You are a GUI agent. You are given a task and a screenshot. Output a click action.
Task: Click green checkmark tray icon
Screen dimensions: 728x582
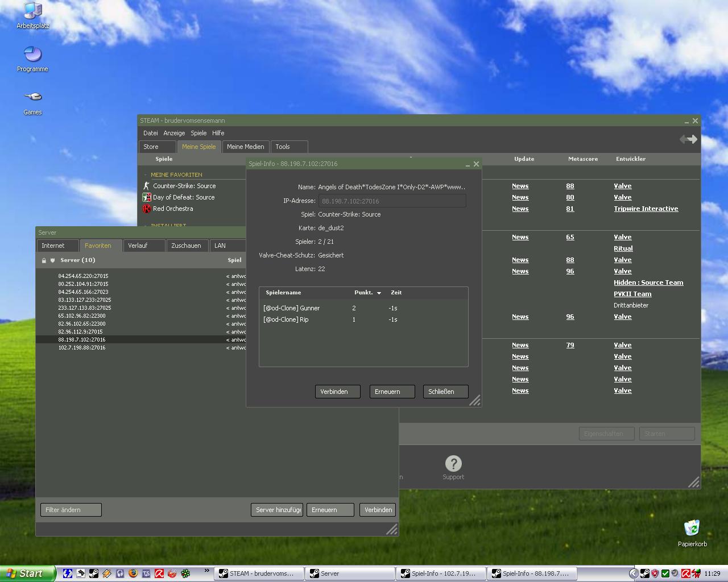665,573
